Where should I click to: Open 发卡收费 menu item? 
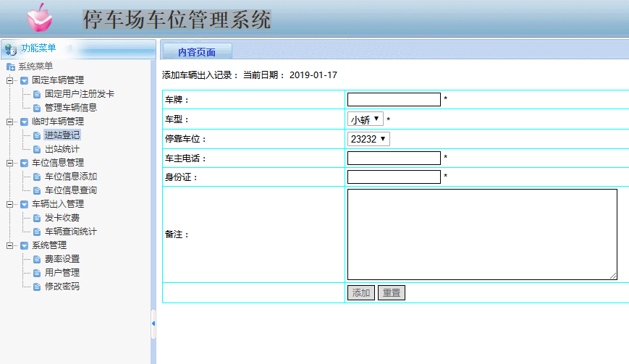tap(62, 218)
